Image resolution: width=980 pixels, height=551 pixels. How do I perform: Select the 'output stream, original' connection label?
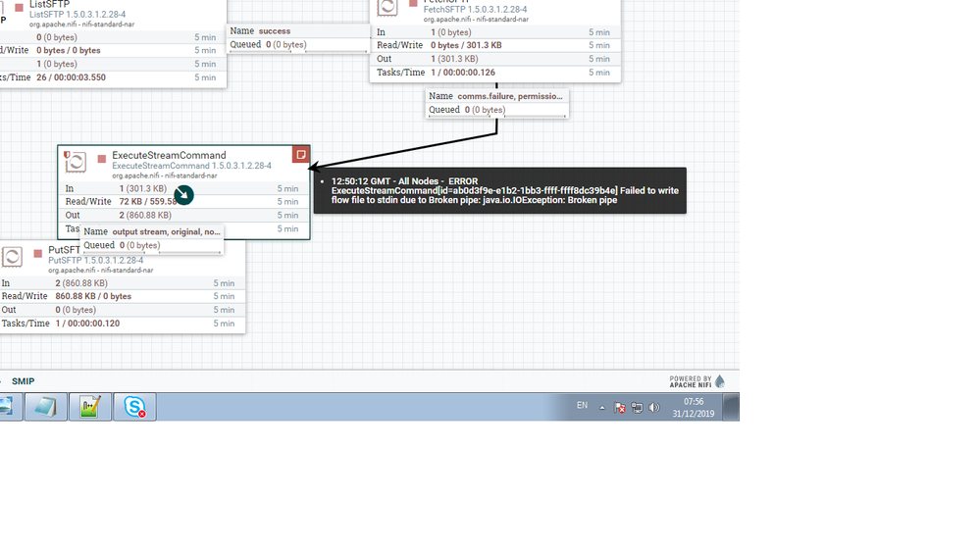coord(166,231)
